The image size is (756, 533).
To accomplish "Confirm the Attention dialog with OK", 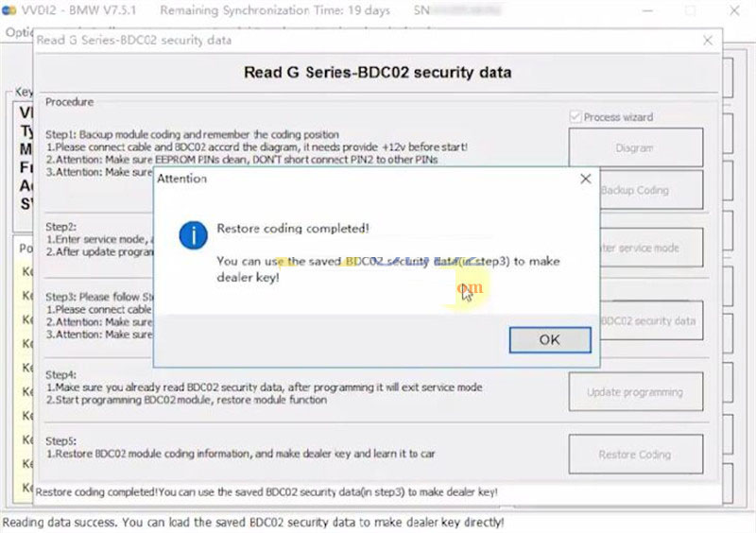I will 550,339.
